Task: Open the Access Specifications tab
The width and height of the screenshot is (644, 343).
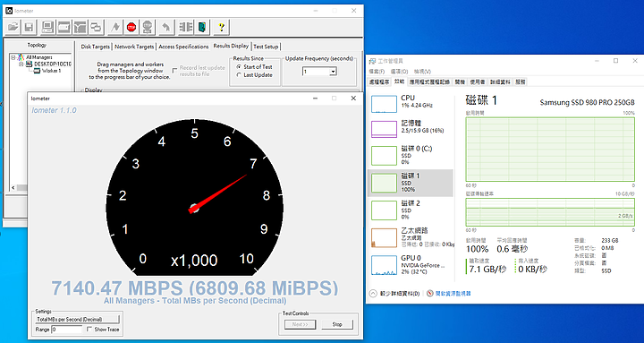Action: pyautogui.click(x=183, y=47)
